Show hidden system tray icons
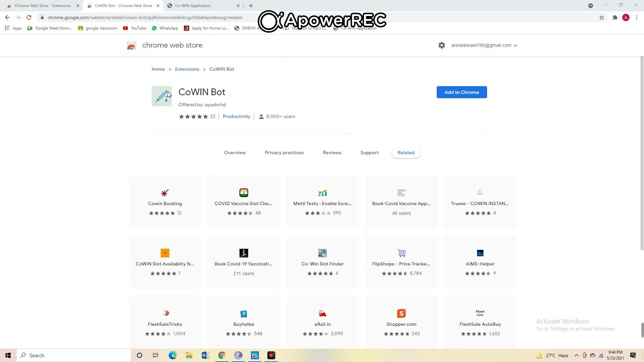Image resolution: width=644 pixels, height=362 pixels. click(577, 355)
